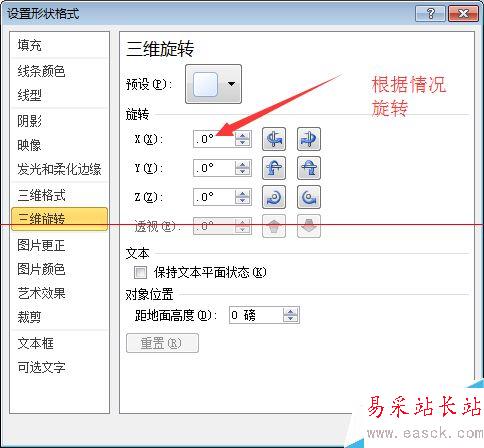This screenshot has height=448, width=484.
Task: Increase X rotation with spinner up arrow
Action: coord(243,135)
